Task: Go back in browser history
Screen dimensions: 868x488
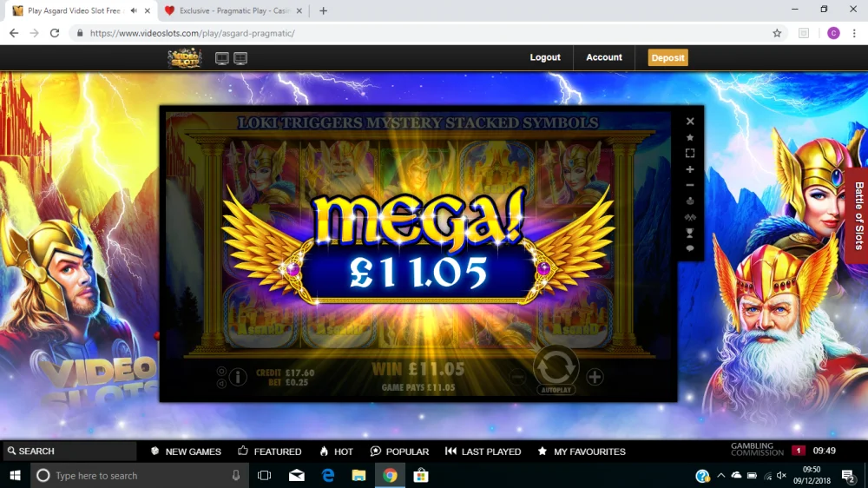Action: [14, 33]
